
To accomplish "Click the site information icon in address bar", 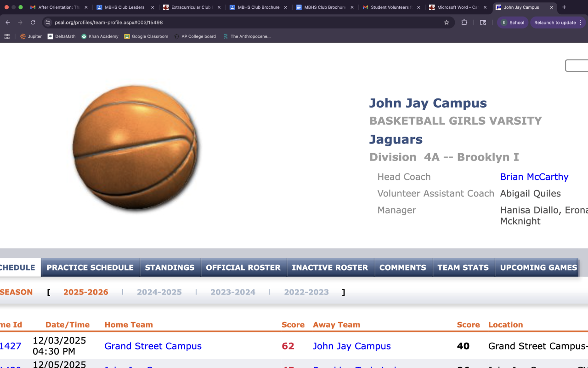I will (48, 23).
